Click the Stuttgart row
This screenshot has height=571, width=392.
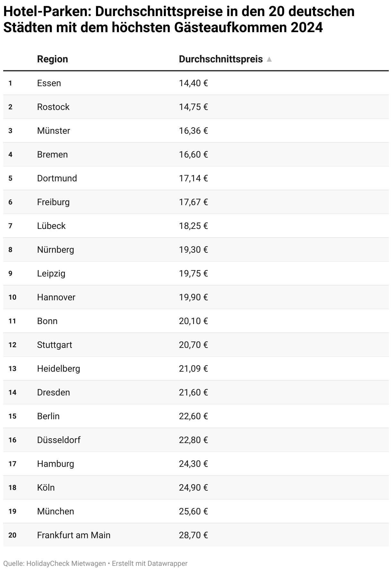(54, 345)
